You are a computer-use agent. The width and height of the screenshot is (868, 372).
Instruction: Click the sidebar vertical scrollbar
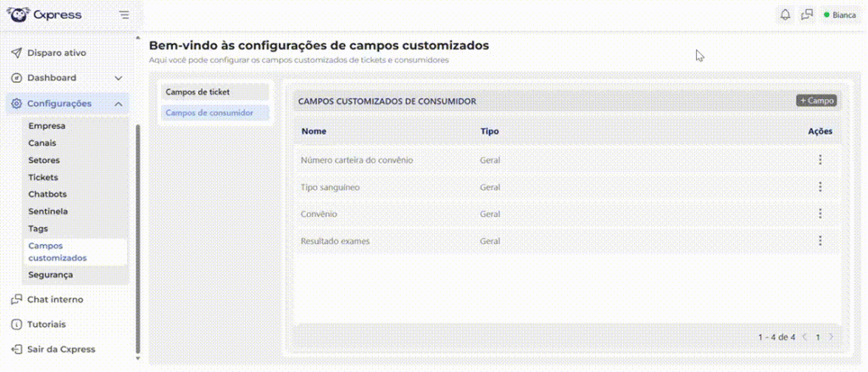pos(137,237)
